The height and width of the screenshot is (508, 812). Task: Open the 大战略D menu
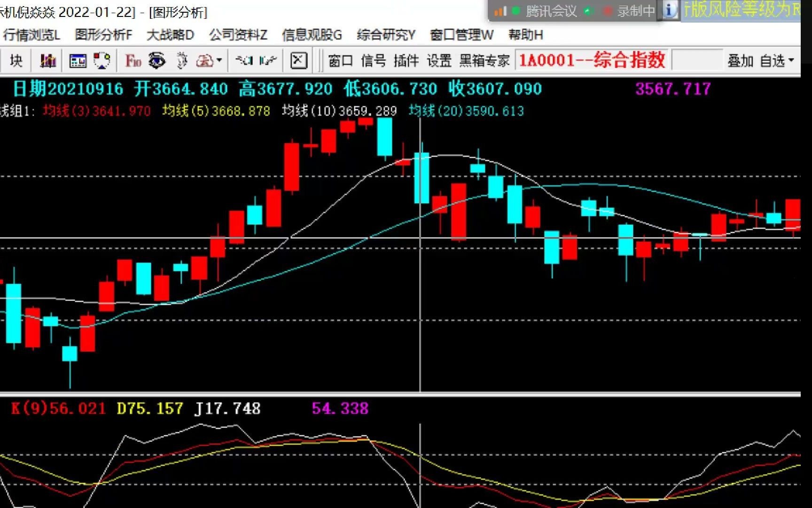[x=170, y=35]
